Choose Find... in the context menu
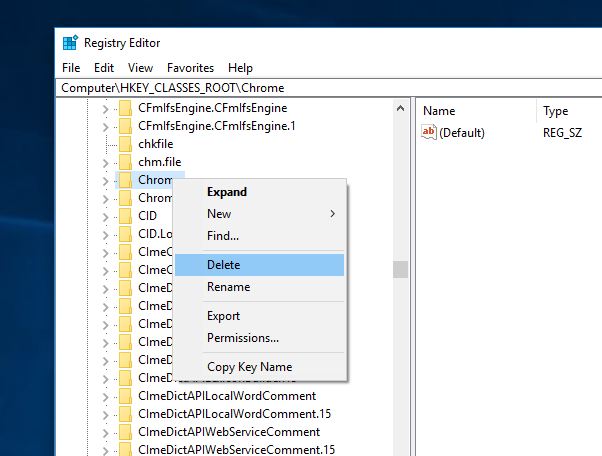The height and width of the screenshot is (456, 602). click(259, 236)
